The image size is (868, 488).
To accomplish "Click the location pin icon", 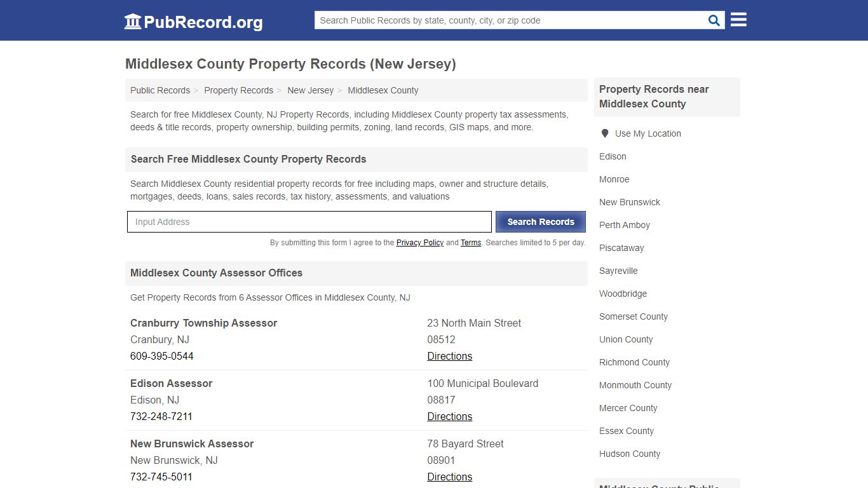I will coord(604,133).
